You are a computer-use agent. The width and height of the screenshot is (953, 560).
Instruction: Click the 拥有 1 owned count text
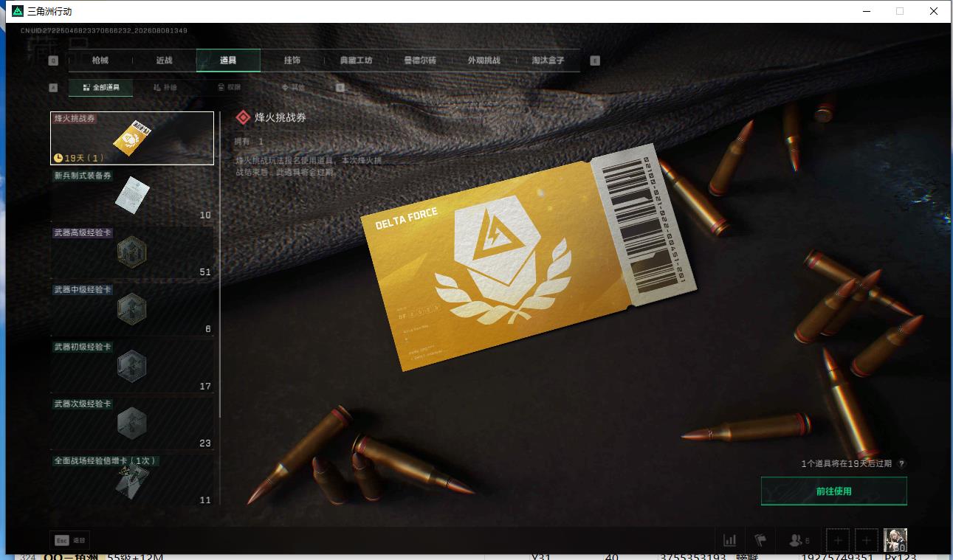[x=250, y=141]
